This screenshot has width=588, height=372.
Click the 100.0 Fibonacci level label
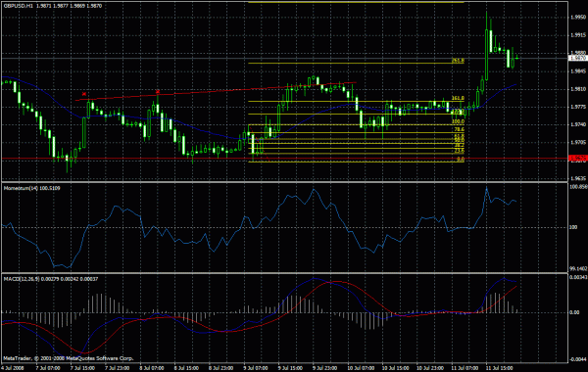coord(458,121)
